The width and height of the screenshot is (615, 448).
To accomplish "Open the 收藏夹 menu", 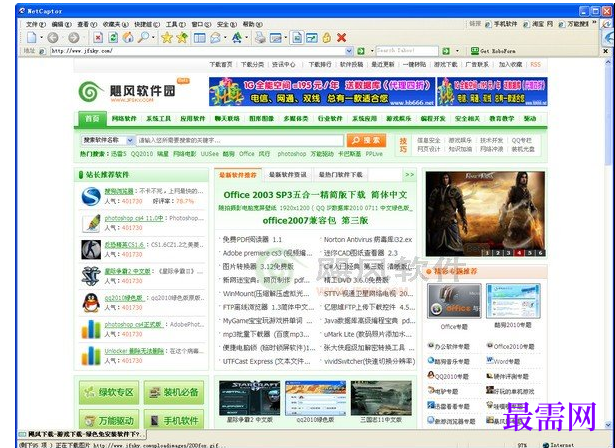I will 115,24.
